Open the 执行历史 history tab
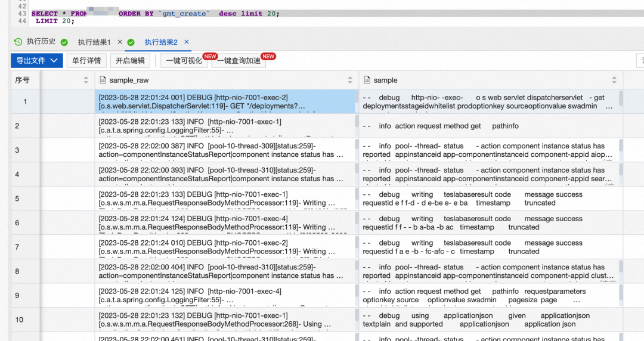This screenshot has width=644, height=341. point(41,42)
